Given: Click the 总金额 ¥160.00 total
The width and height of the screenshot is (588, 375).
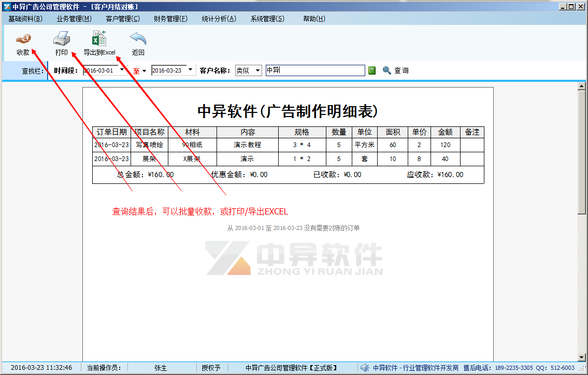Looking at the screenshot, I should [x=145, y=175].
